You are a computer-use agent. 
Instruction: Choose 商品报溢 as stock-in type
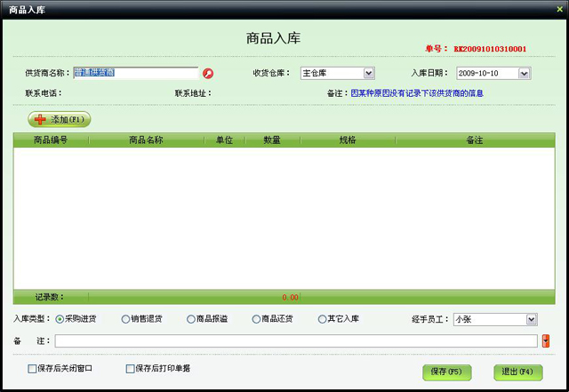click(x=191, y=319)
